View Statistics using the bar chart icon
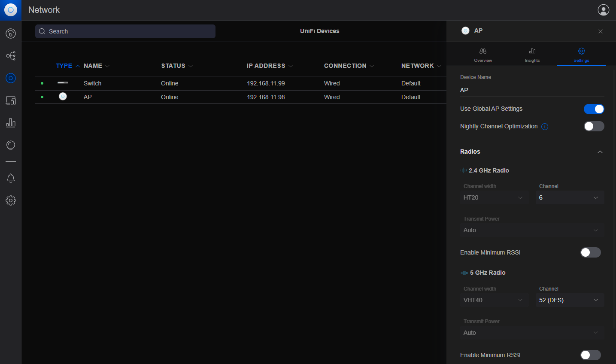Image resolution: width=616 pixels, height=364 pixels. tap(10, 123)
